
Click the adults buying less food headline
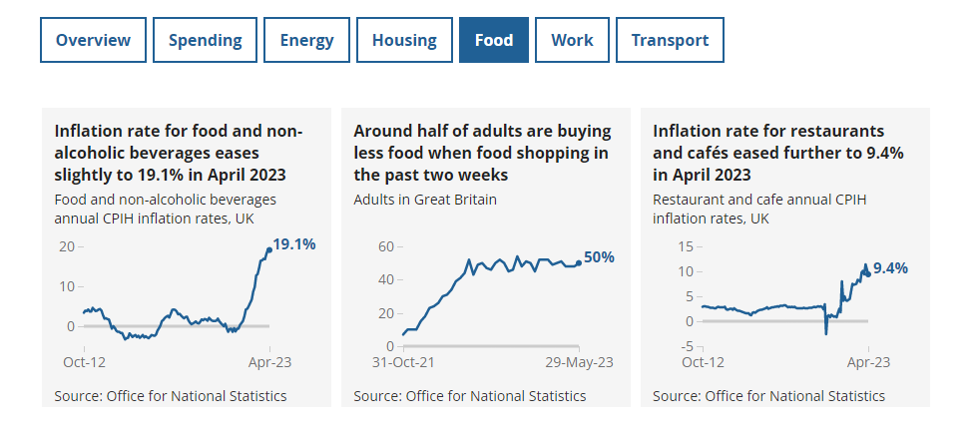482,153
